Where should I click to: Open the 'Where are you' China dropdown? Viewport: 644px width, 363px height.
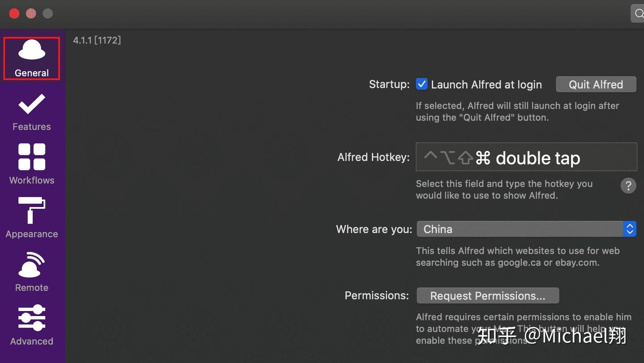pyautogui.click(x=520, y=229)
